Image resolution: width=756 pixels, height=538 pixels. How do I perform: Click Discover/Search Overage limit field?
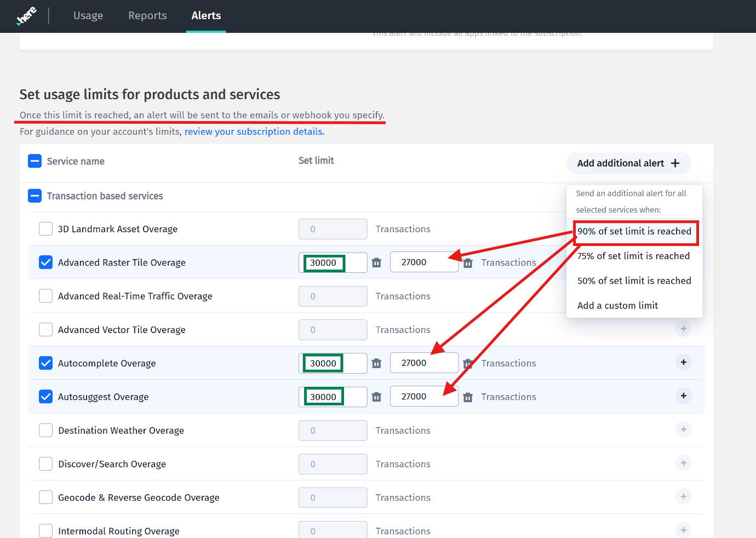tap(333, 464)
